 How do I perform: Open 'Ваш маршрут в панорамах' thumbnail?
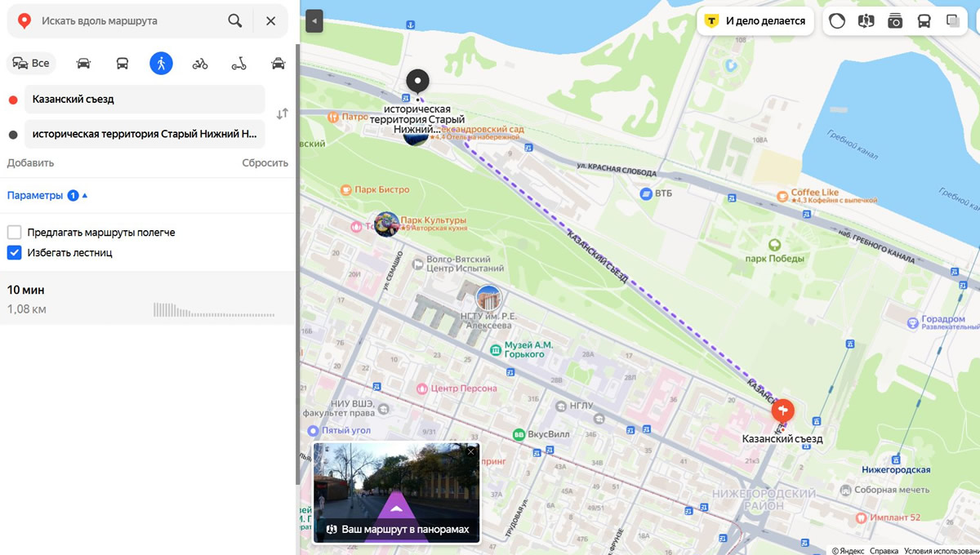pyautogui.click(x=396, y=493)
